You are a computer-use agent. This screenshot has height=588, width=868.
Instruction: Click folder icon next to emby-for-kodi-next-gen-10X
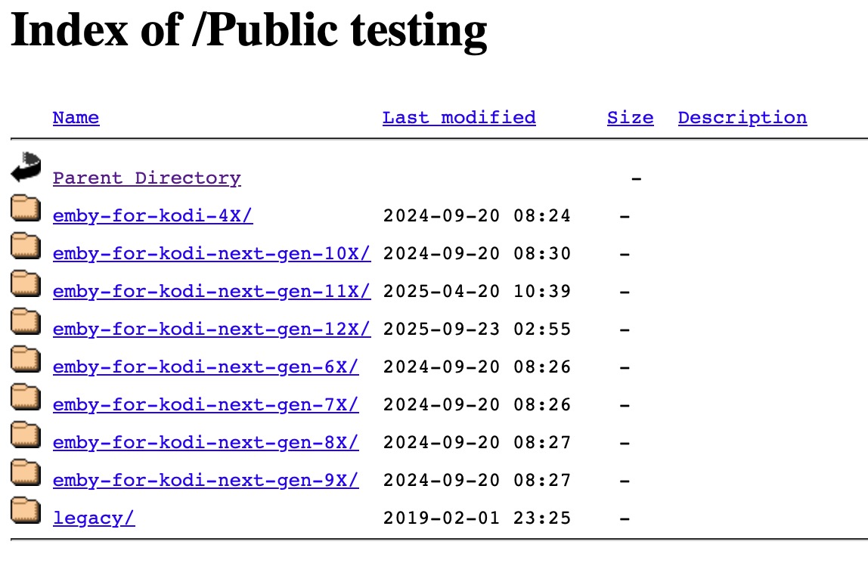point(26,245)
